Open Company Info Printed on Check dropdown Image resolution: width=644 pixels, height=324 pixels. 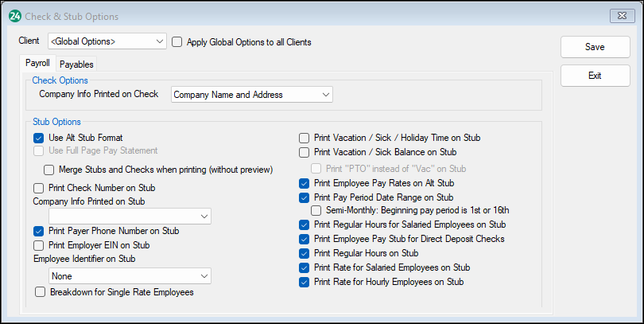pos(252,95)
